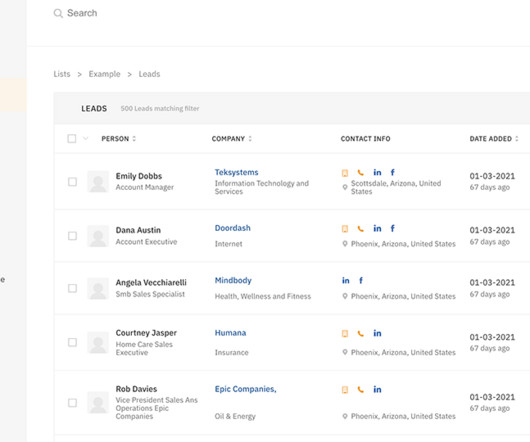Click the search magnifier icon

58,13
